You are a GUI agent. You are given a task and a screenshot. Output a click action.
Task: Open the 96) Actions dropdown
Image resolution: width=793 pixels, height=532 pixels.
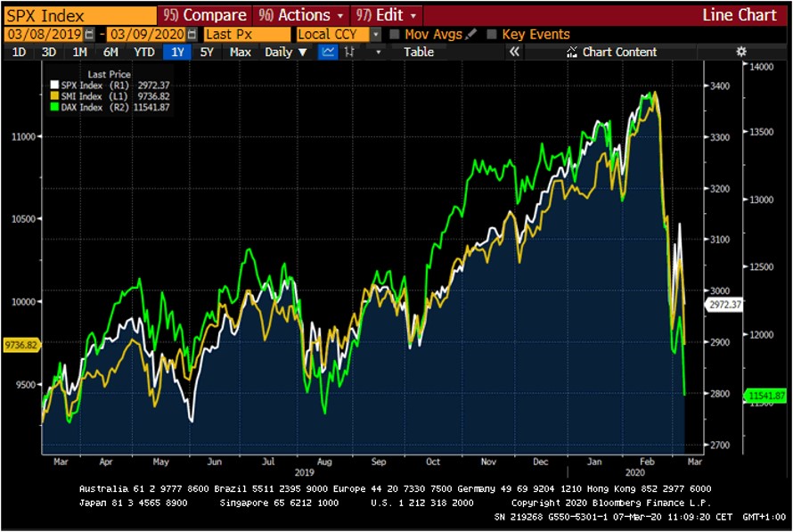[301, 15]
